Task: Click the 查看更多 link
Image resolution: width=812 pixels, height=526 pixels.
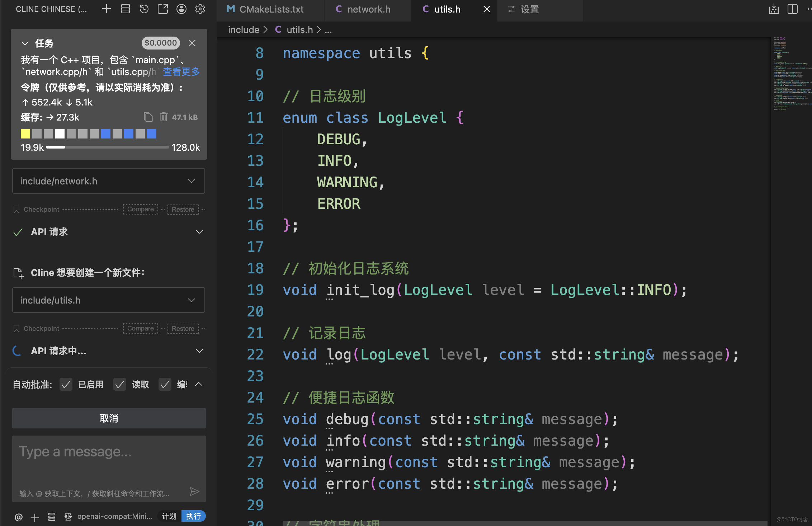Action: point(181,72)
